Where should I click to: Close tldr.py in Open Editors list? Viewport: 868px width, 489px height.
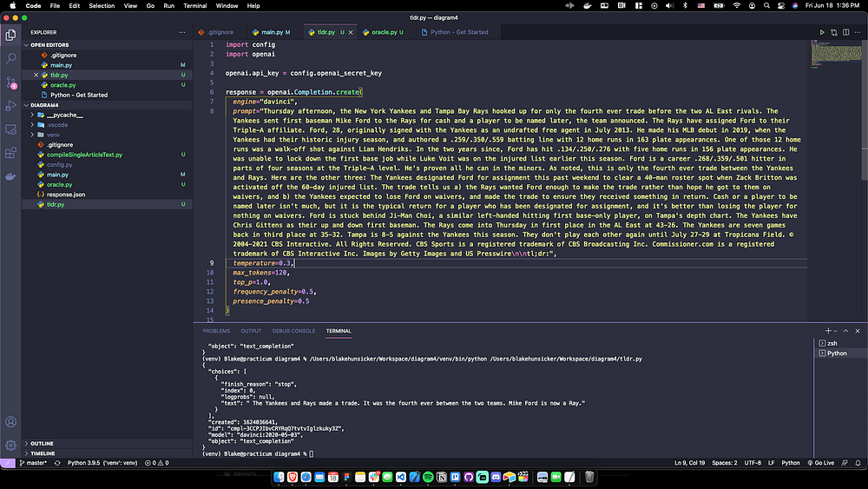(36, 75)
